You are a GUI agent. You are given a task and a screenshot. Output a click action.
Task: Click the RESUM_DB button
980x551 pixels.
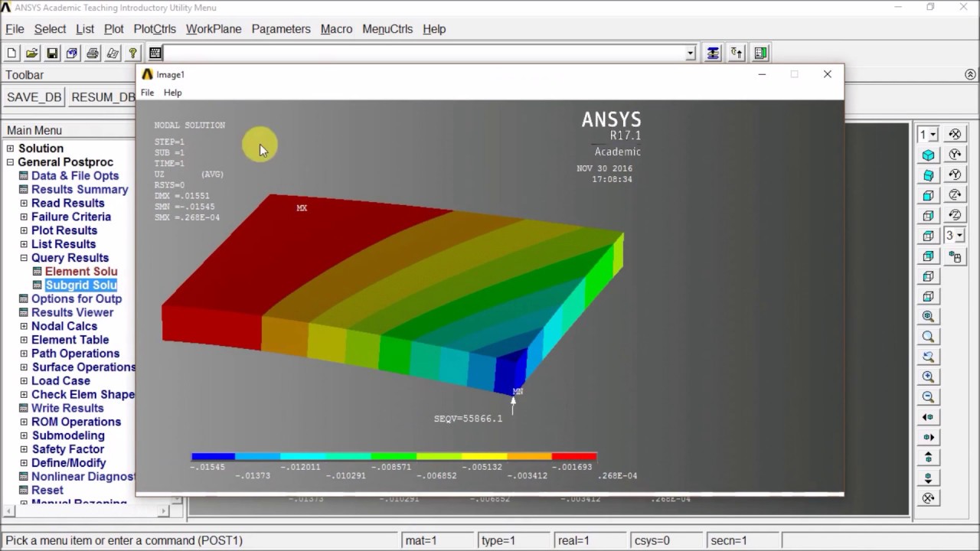103,97
